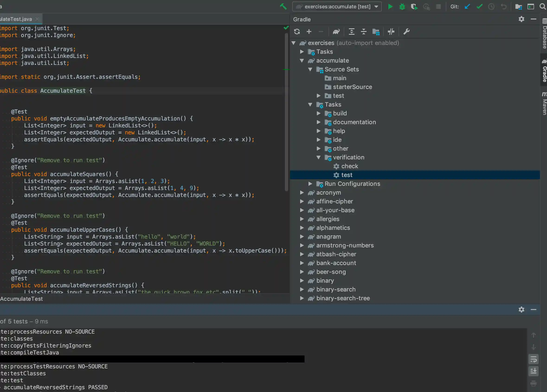
Task: Click the Build project hammer icon
Action: pos(283,6)
